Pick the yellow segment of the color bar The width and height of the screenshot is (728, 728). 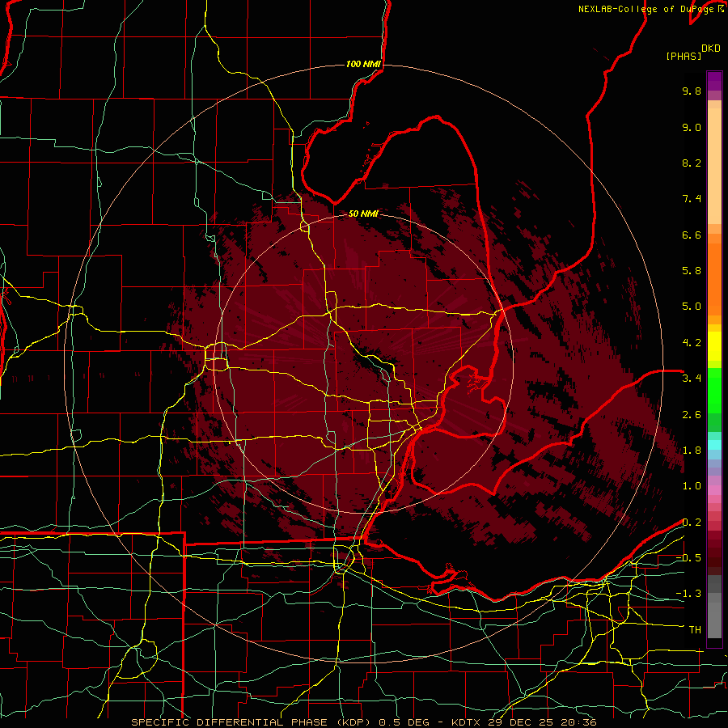point(714,346)
